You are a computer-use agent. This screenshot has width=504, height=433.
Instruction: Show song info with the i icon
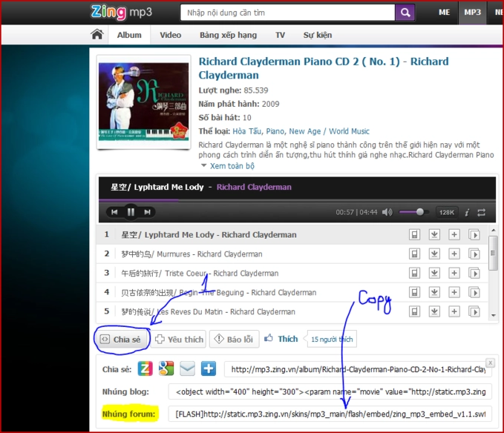tap(467, 213)
